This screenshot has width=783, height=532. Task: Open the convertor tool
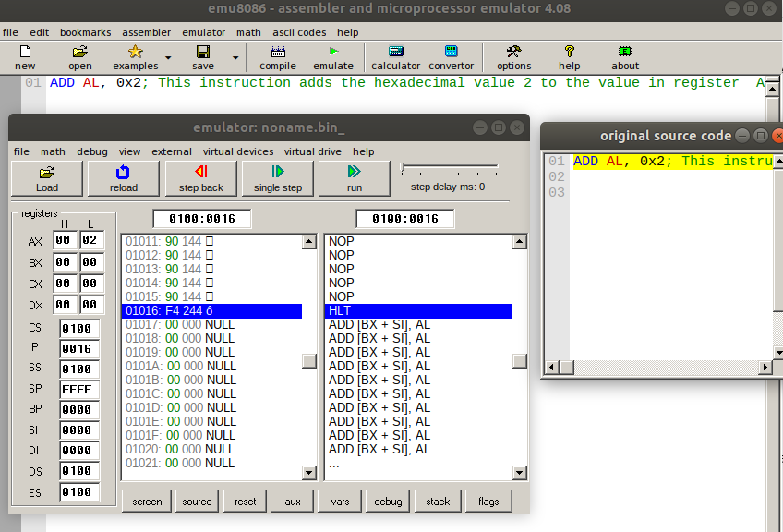451,57
